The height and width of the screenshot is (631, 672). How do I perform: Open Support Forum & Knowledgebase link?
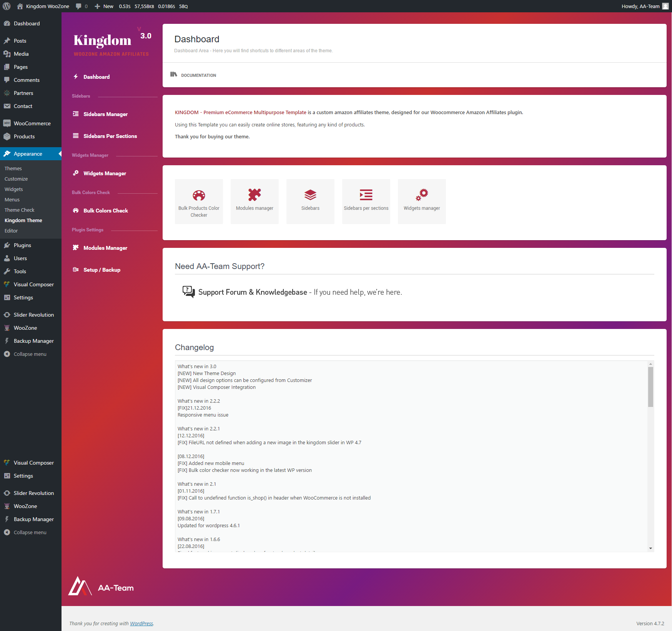pyautogui.click(x=253, y=292)
